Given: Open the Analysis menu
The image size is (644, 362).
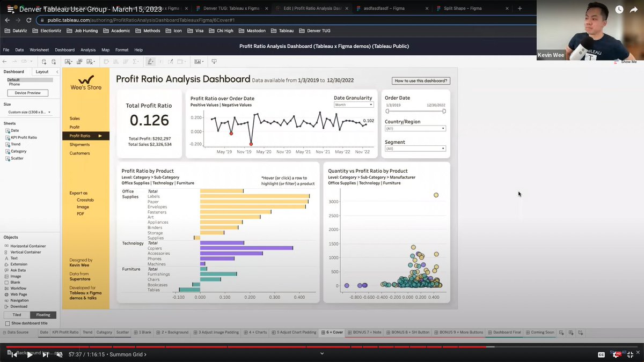Looking at the screenshot, I should [x=88, y=50].
